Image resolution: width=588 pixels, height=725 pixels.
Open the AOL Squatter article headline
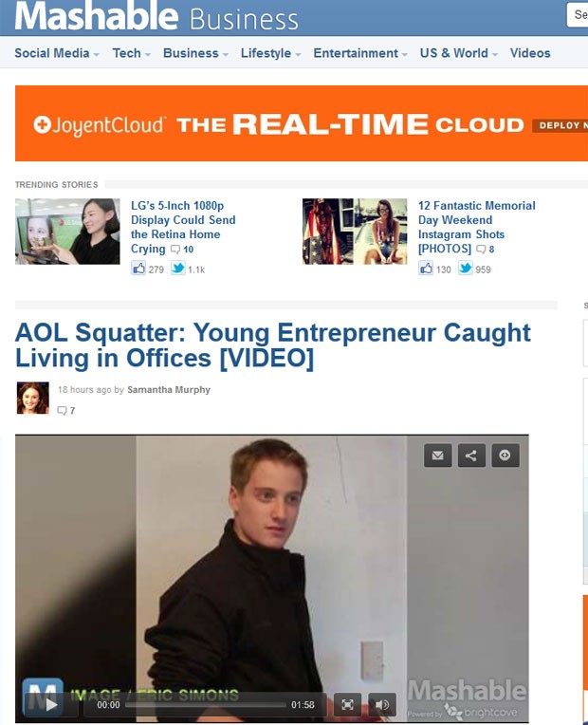point(273,345)
